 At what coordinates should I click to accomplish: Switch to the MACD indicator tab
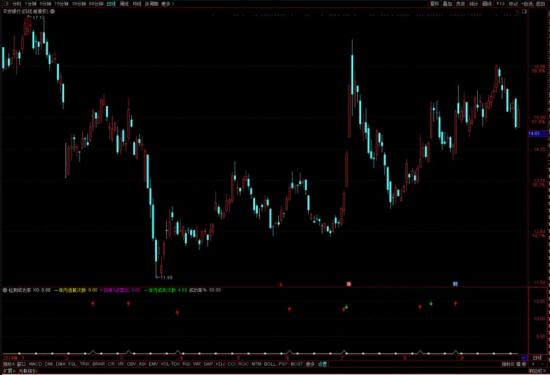(35, 364)
